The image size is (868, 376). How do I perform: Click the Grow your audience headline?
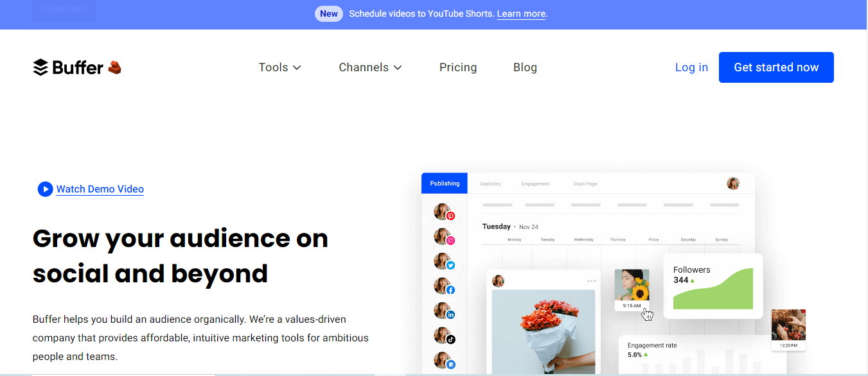point(181,256)
